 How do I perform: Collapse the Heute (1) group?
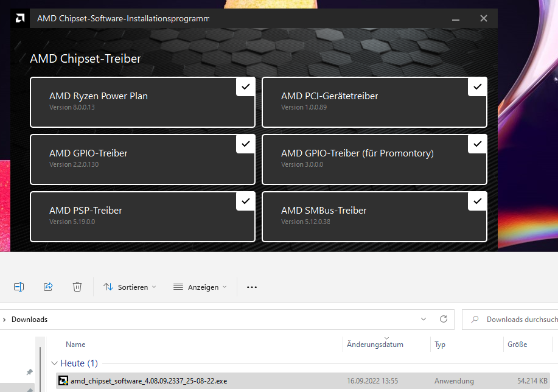[54, 363]
